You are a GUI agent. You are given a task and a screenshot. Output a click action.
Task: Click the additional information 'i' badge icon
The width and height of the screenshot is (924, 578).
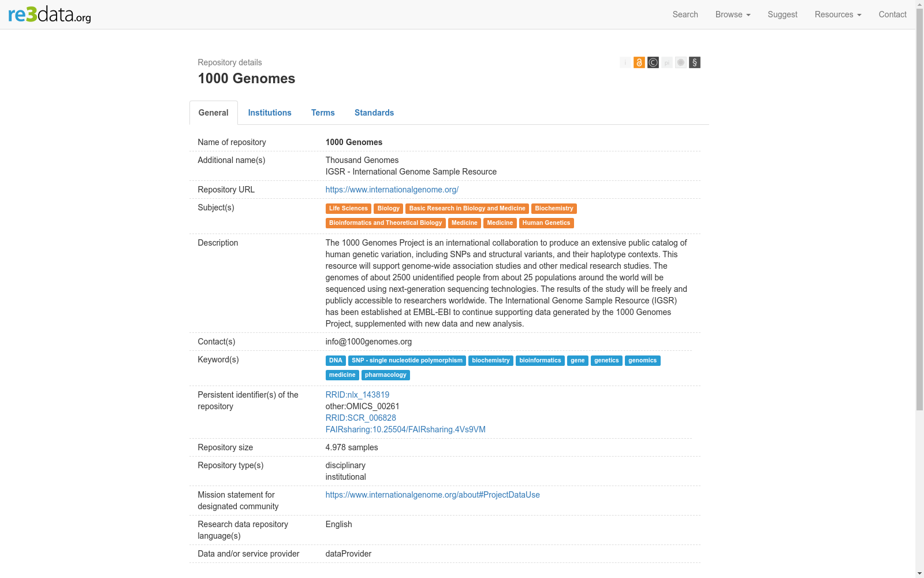(625, 62)
